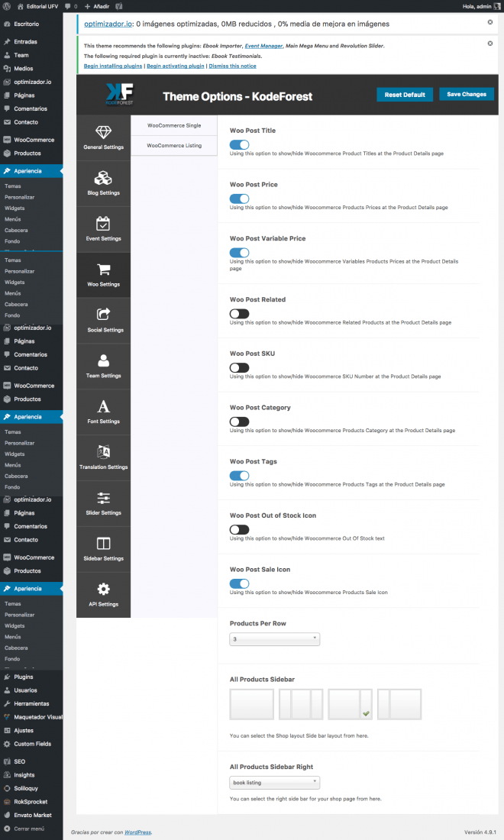Click Begin installing plugins link
The width and height of the screenshot is (504, 840).
(x=113, y=66)
